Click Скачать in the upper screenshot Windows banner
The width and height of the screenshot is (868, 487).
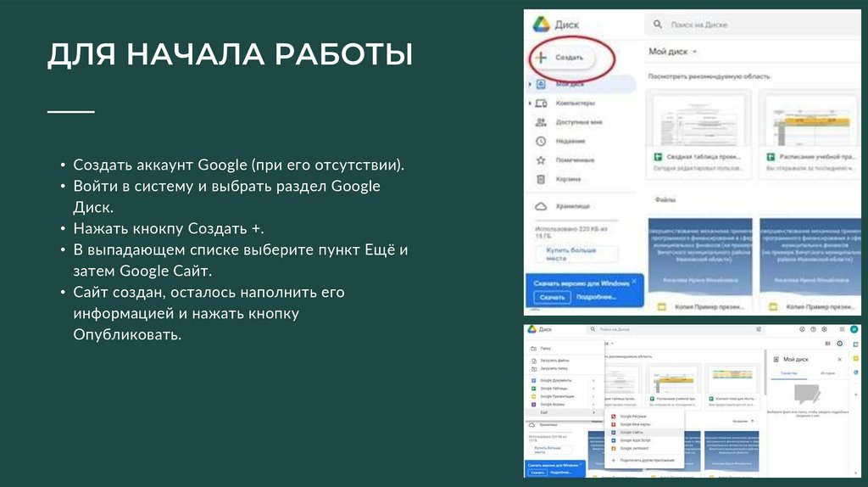552,298
